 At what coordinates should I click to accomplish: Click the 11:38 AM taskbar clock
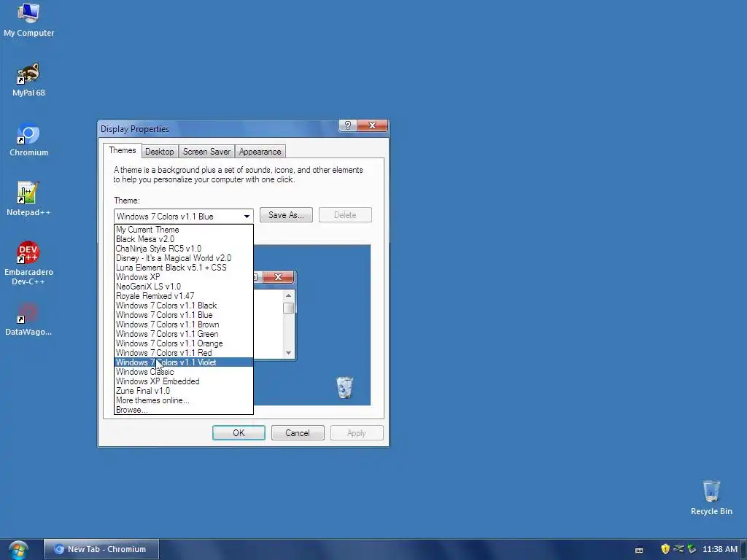click(720, 549)
